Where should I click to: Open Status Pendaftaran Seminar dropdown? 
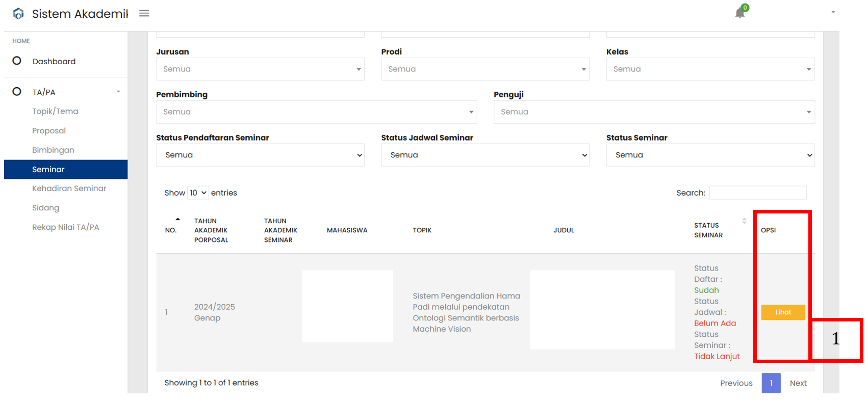point(260,155)
